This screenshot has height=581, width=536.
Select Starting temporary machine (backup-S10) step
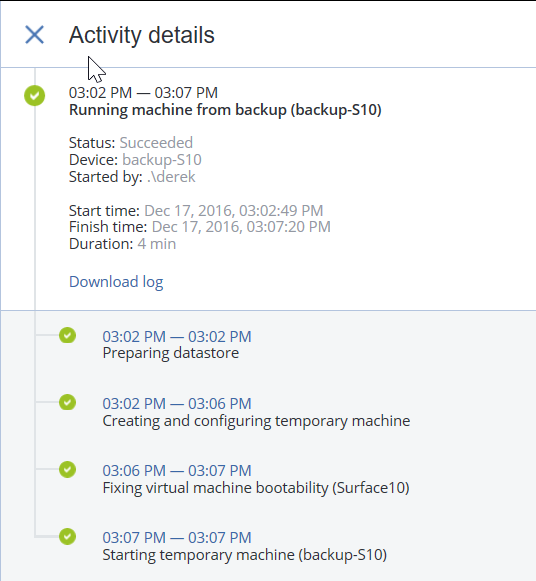[245, 555]
